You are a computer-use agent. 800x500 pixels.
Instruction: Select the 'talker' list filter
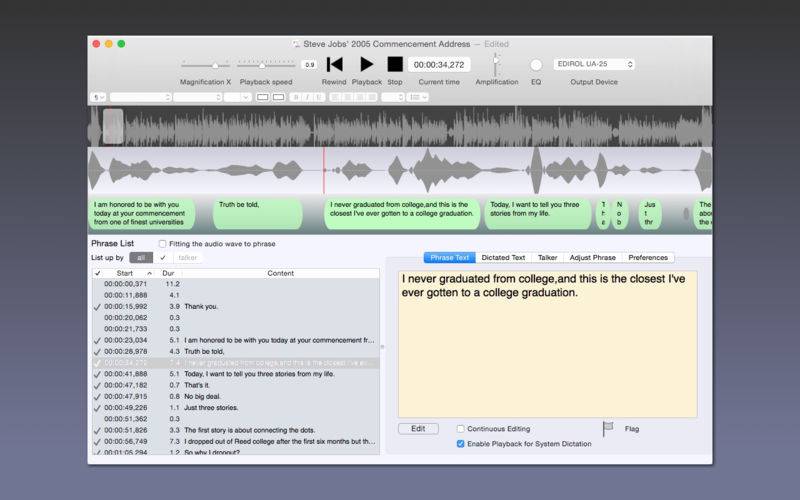[187, 258]
